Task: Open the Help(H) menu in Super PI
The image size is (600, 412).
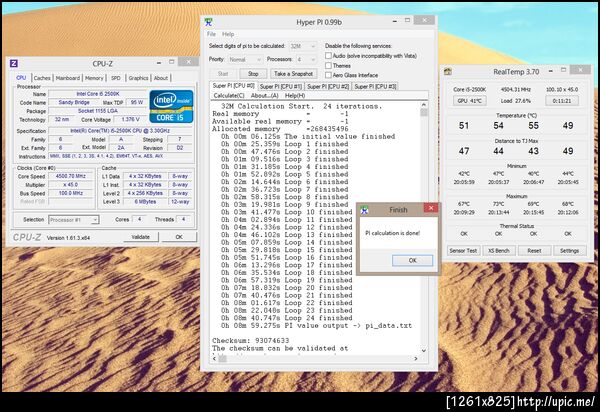Action: pyautogui.click(x=295, y=96)
